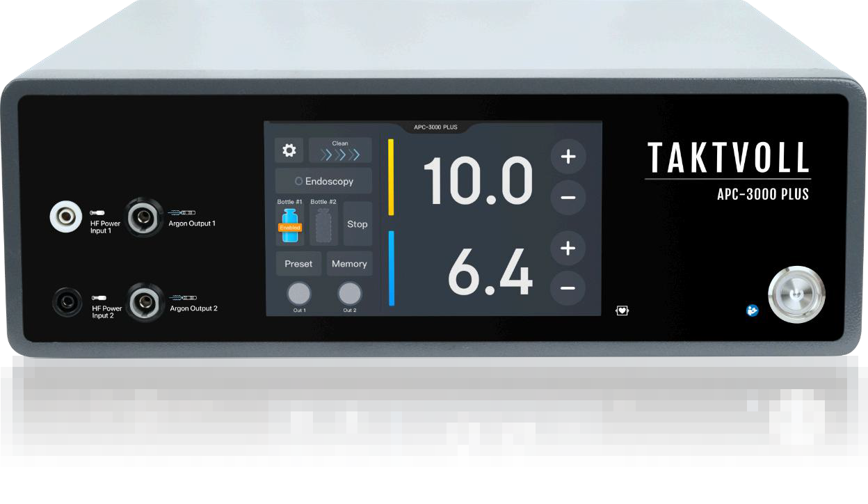Click the white HF Power Input 1 socket
This screenshot has height=504, width=868.
point(66,216)
